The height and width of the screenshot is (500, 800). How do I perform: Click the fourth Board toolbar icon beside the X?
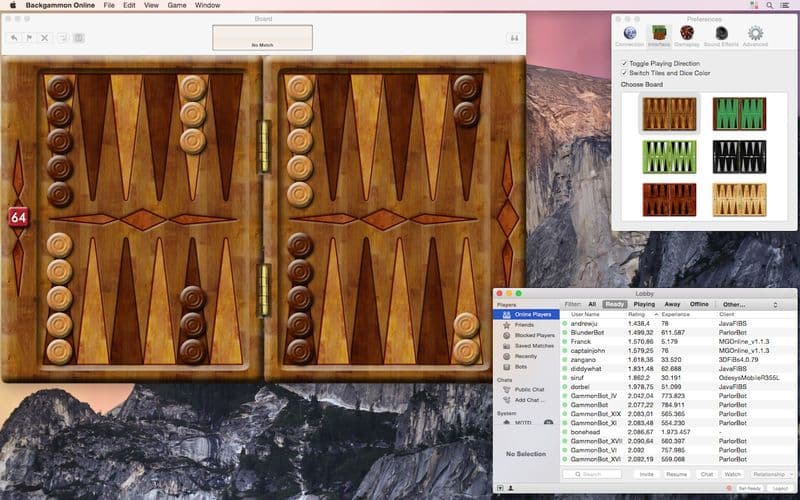(62, 38)
